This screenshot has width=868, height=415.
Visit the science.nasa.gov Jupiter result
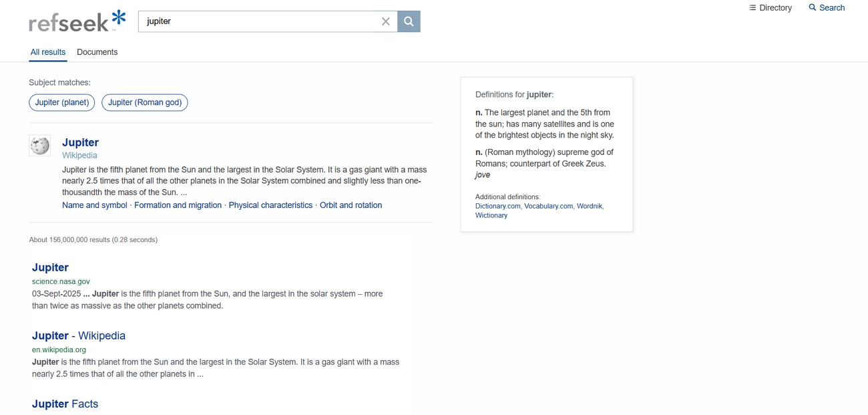50,267
